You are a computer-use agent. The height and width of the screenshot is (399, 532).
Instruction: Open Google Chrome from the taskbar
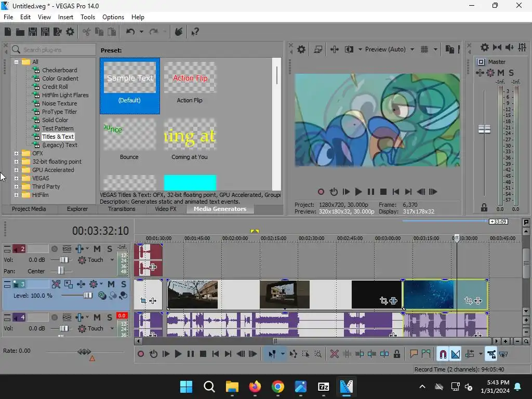278,387
